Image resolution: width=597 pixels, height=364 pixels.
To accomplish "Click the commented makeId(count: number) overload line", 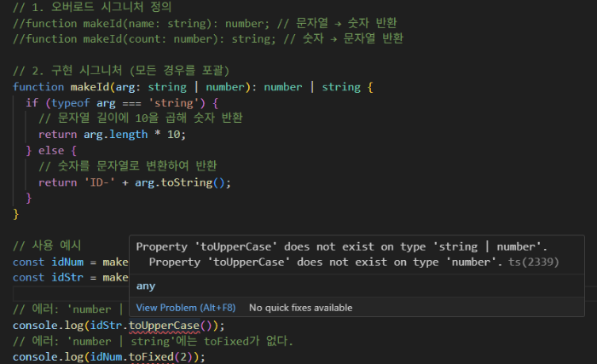I will pos(208,39).
